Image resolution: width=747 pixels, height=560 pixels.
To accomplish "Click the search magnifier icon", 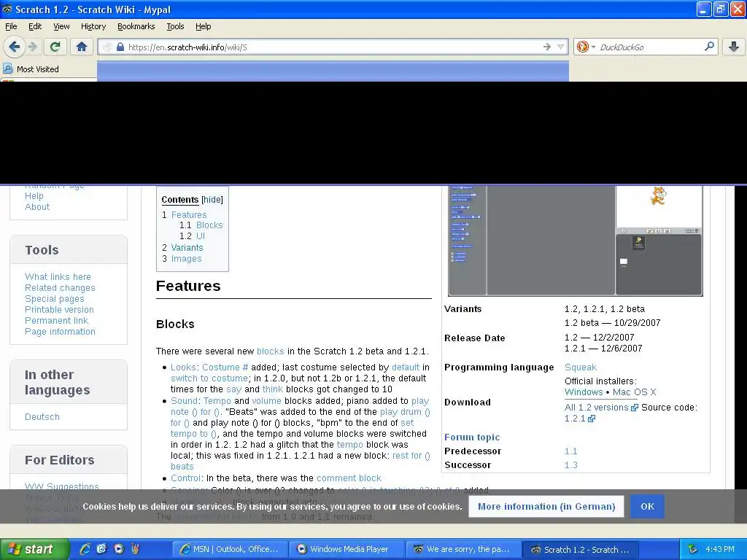I will pos(709,46).
